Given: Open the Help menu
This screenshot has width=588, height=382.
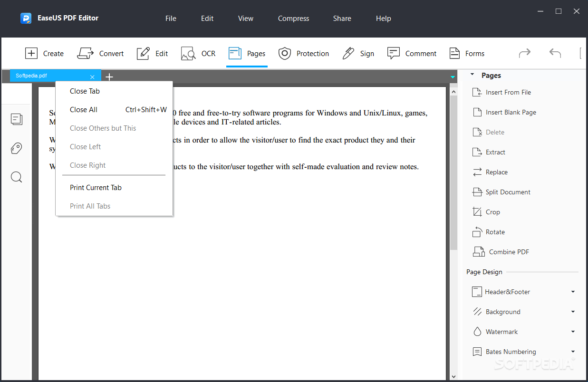Looking at the screenshot, I should pyautogui.click(x=384, y=19).
